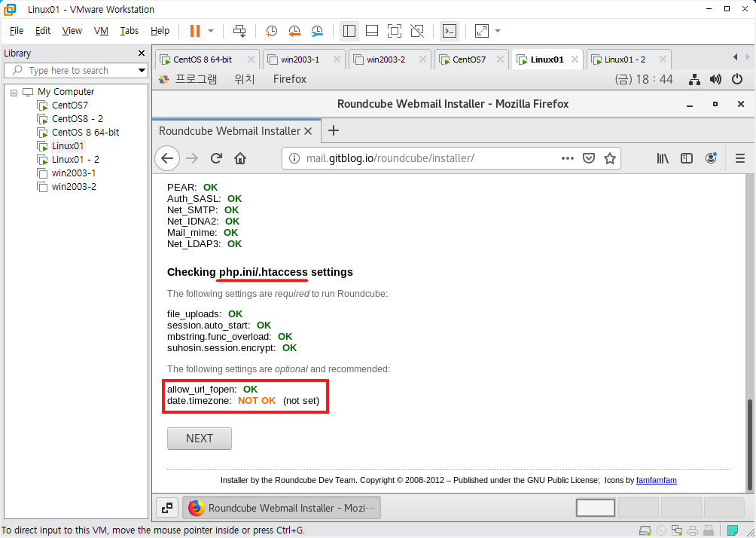
Task: Open the console view
Action: coord(450,31)
